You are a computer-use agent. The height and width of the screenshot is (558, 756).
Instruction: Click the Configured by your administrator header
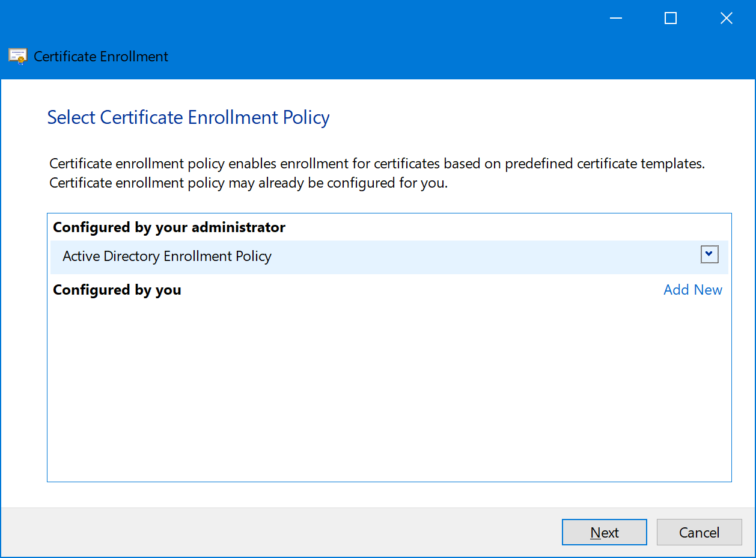pyautogui.click(x=169, y=227)
